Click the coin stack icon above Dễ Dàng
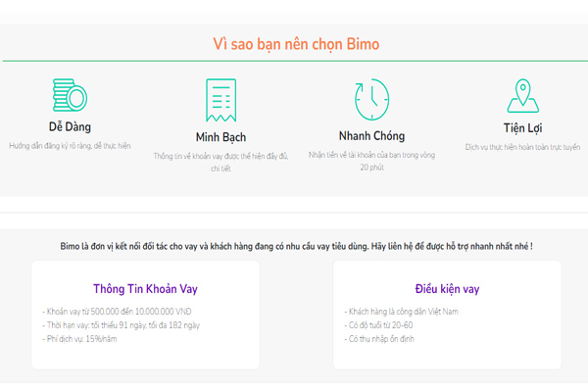 coord(70,95)
